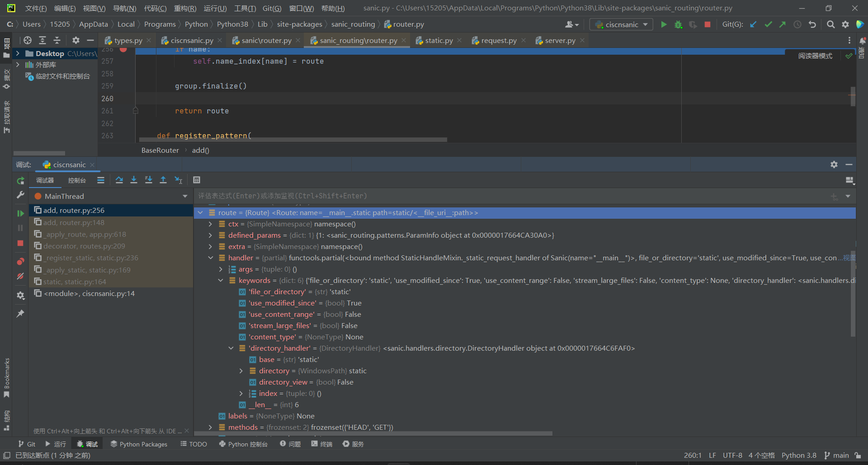Click the Step Into debug icon
The width and height of the screenshot is (868, 465).
click(134, 180)
